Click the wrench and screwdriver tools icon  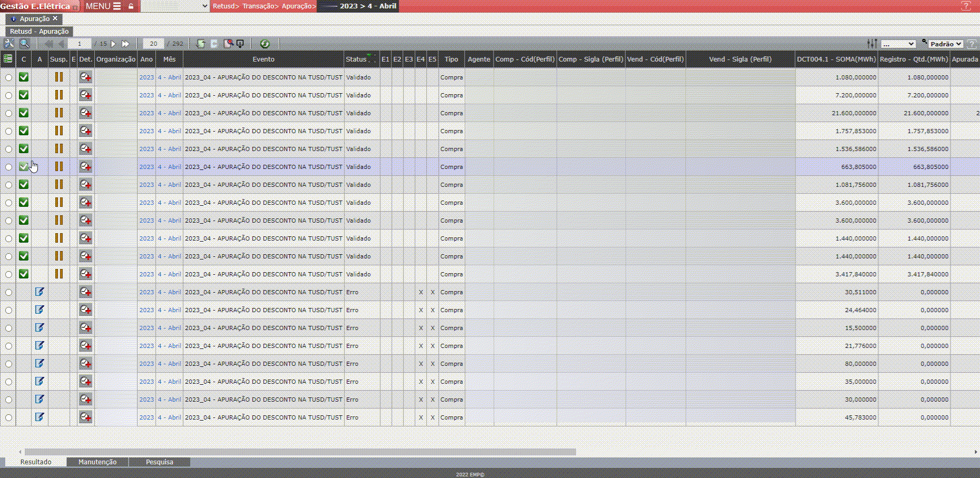9,44
